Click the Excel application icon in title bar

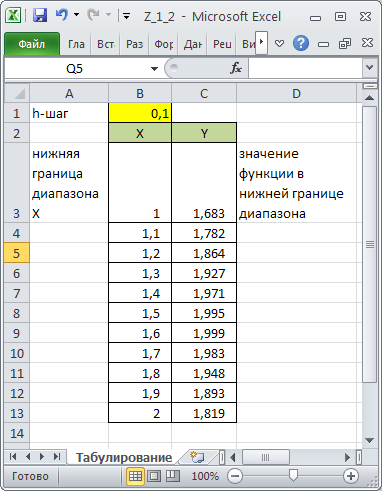(x=13, y=16)
